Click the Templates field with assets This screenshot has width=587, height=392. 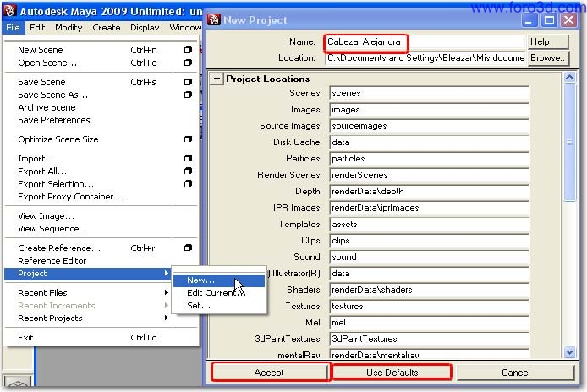429,225
